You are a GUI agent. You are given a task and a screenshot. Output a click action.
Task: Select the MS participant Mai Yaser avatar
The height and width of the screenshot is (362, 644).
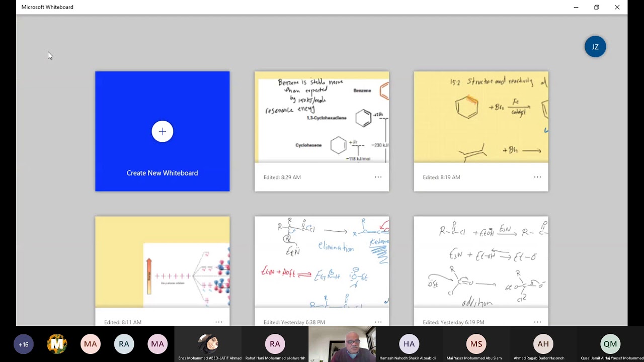tap(476, 344)
